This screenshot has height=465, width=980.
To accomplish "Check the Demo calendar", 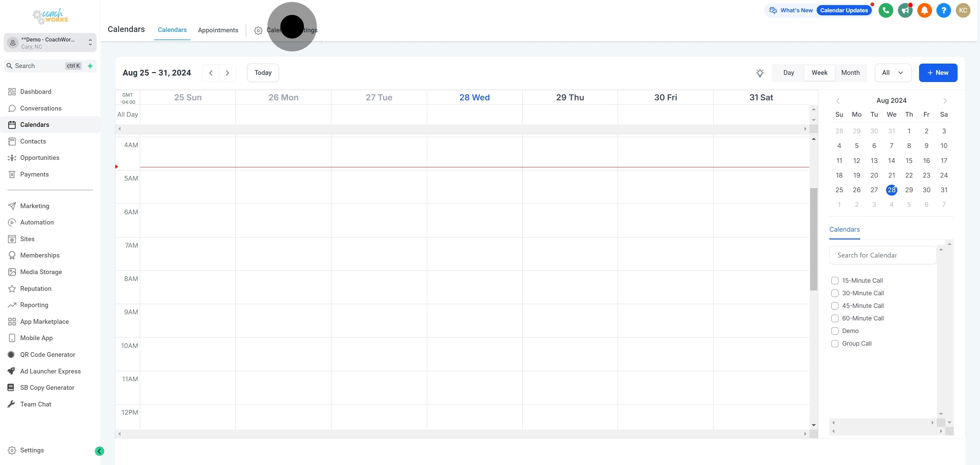I will tap(835, 331).
